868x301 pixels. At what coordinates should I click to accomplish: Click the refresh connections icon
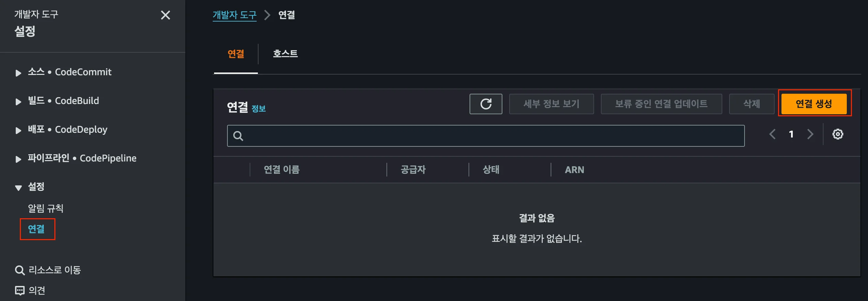pyautogui.click(x=485, y=104)
